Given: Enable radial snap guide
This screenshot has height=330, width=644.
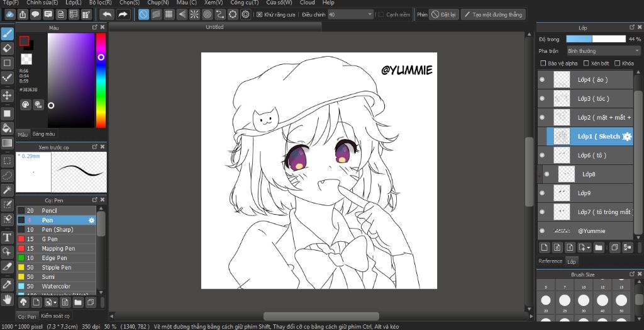Looking at the screenshot, I should [194, 14].
